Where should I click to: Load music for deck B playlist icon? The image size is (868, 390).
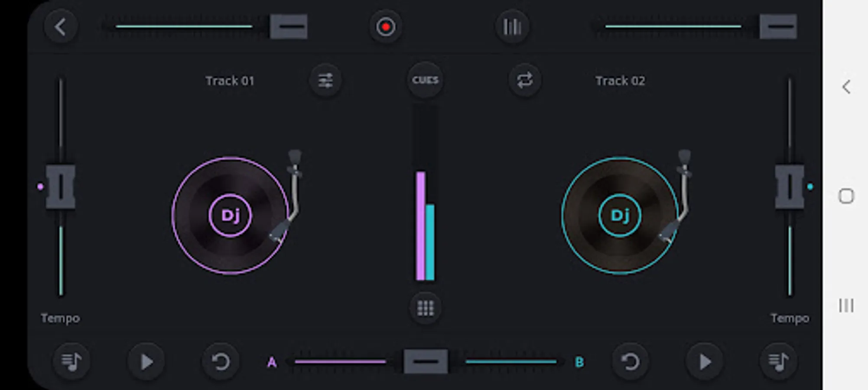(x=779, y=361)
